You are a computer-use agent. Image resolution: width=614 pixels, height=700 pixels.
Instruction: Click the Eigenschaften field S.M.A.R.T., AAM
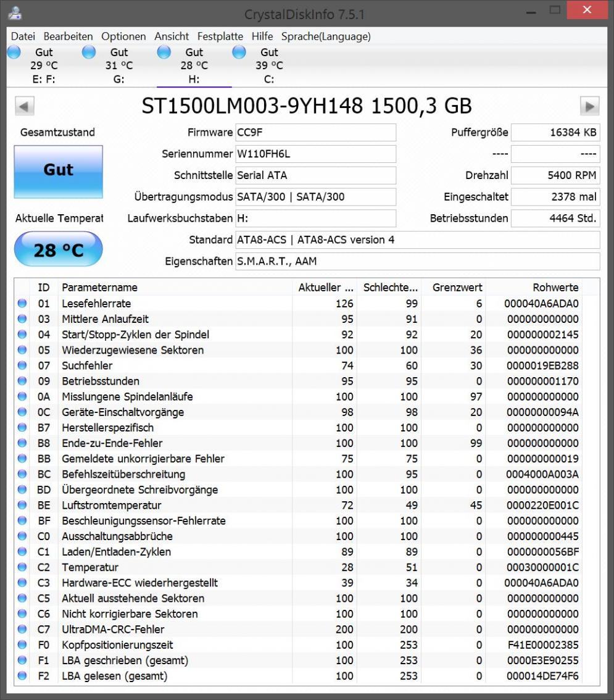(x=418, y=261)
